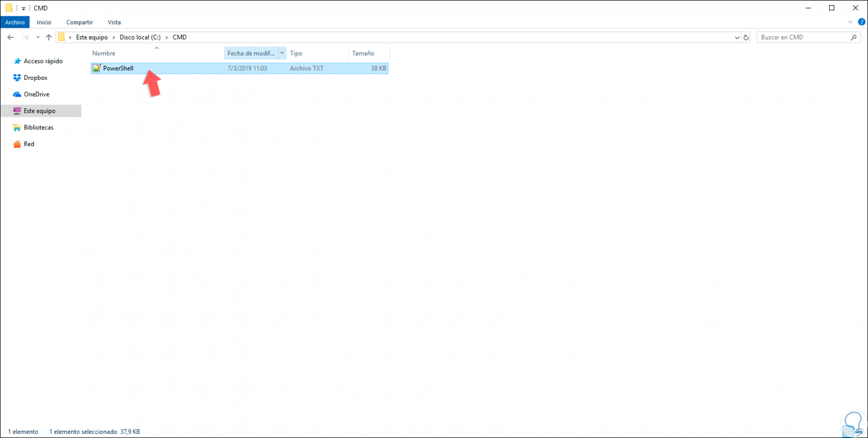Open the date column filter dropdown
868x438 pixels.
[282, 53]
